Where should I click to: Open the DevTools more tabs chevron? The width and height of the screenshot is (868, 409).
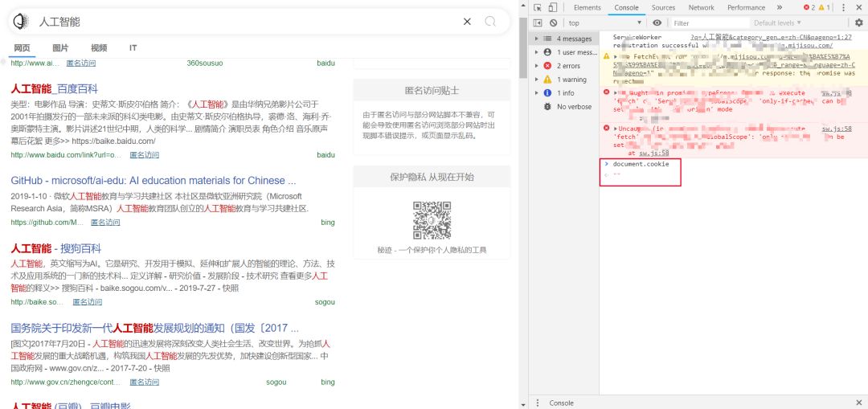[x=780, y=8]
